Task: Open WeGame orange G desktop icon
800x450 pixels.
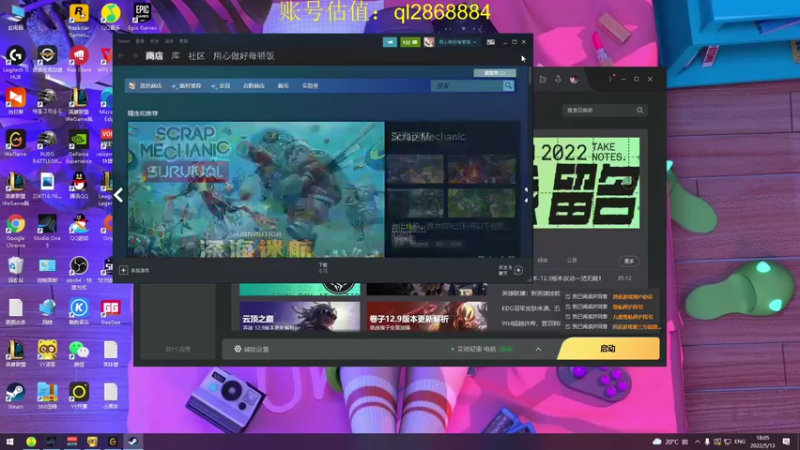Action: click(x=15, y=144)
